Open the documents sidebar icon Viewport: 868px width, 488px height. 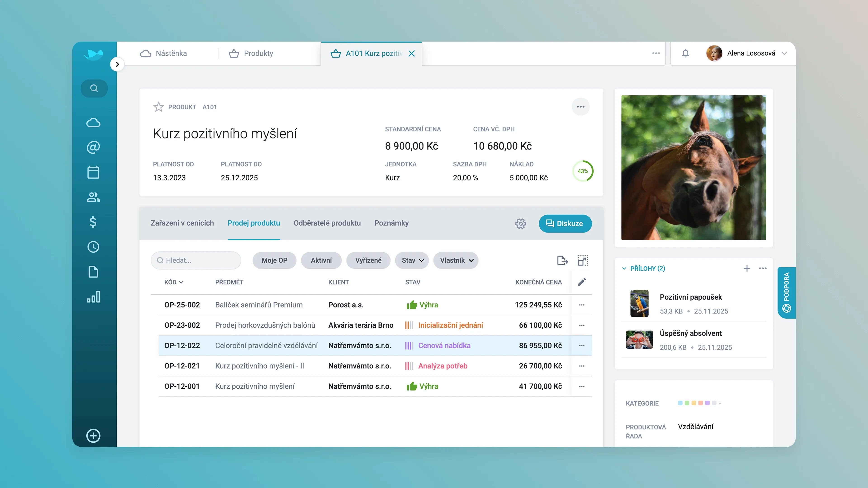(x=93, y=272)
